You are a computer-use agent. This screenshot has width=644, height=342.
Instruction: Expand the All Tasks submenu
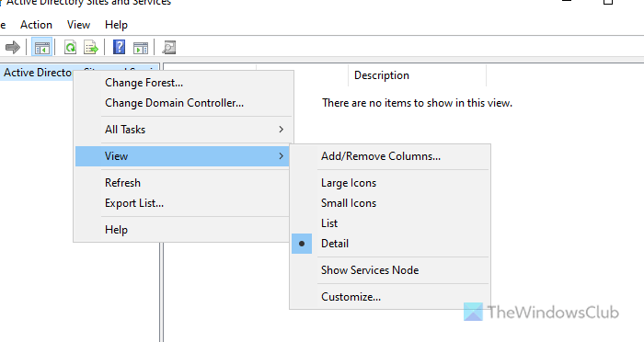tap(183, 130)
